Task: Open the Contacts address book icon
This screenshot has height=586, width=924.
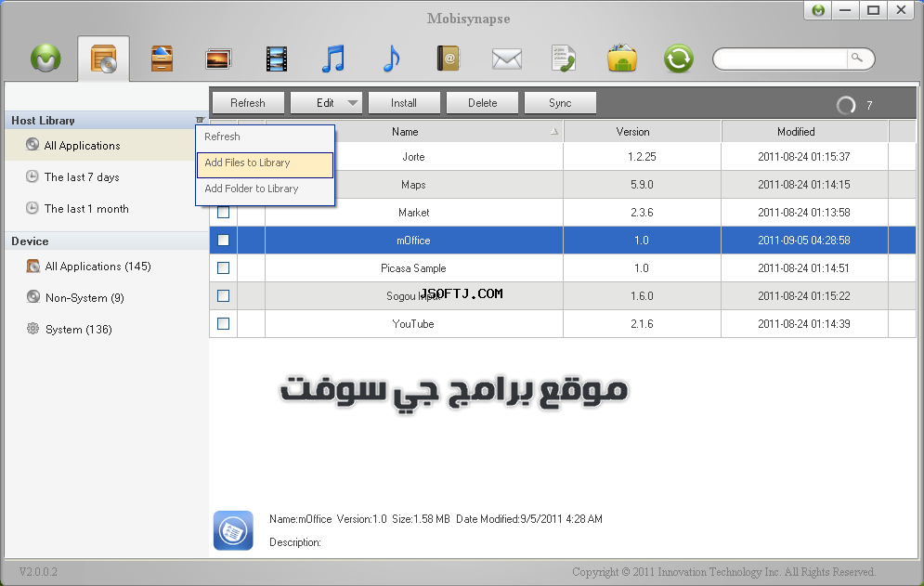Action: (448, 59)
